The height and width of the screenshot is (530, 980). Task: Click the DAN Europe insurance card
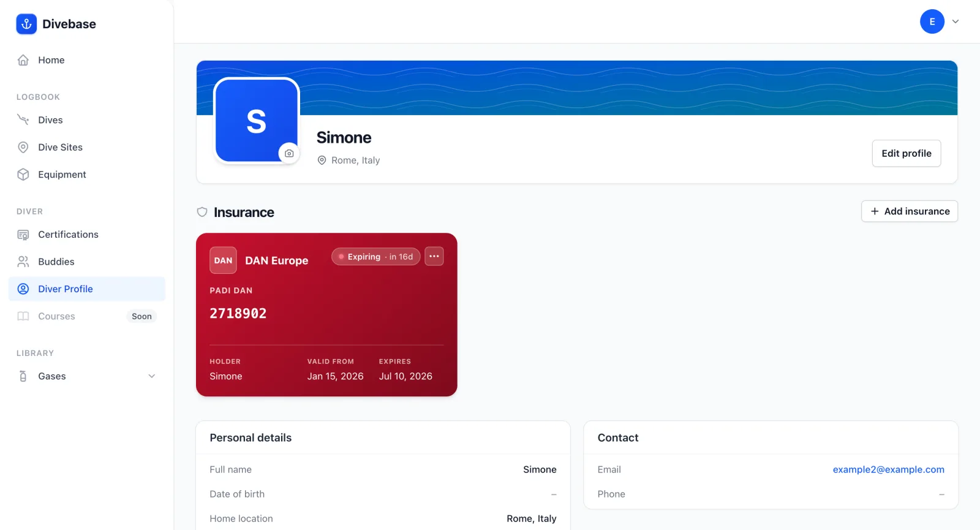tap(326, 314)
